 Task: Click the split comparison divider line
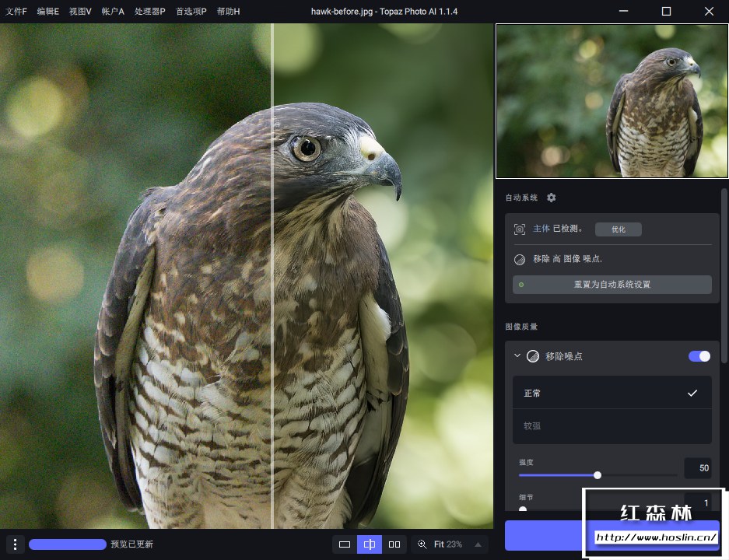point(272,276)
